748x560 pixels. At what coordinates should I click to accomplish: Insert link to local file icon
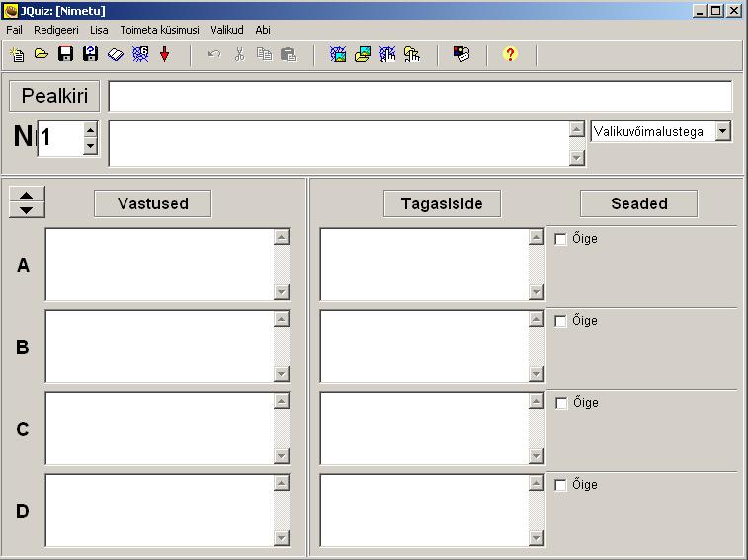coord(412,54)
